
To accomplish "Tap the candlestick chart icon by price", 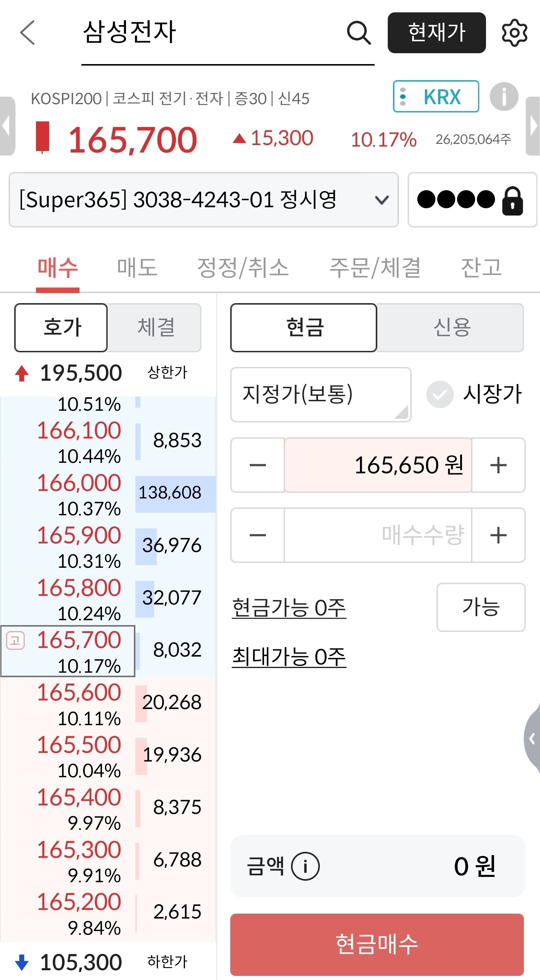I will [x=43, y=137].
